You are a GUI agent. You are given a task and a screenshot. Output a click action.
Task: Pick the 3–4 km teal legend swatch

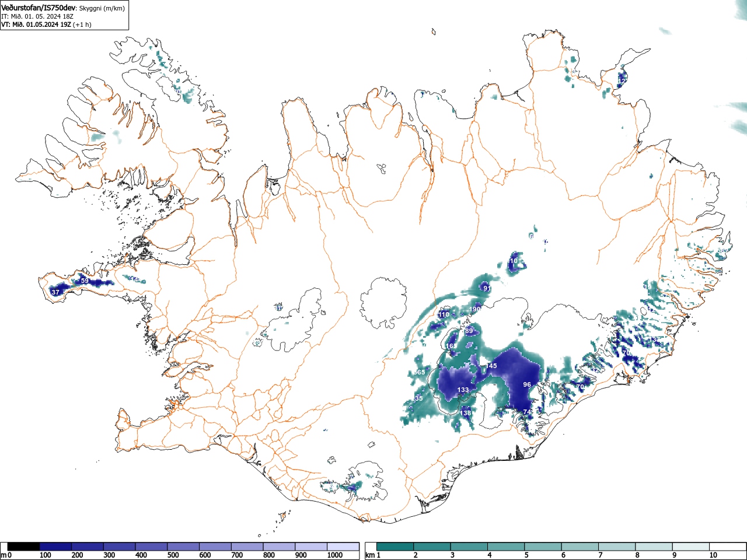[469, 547]
